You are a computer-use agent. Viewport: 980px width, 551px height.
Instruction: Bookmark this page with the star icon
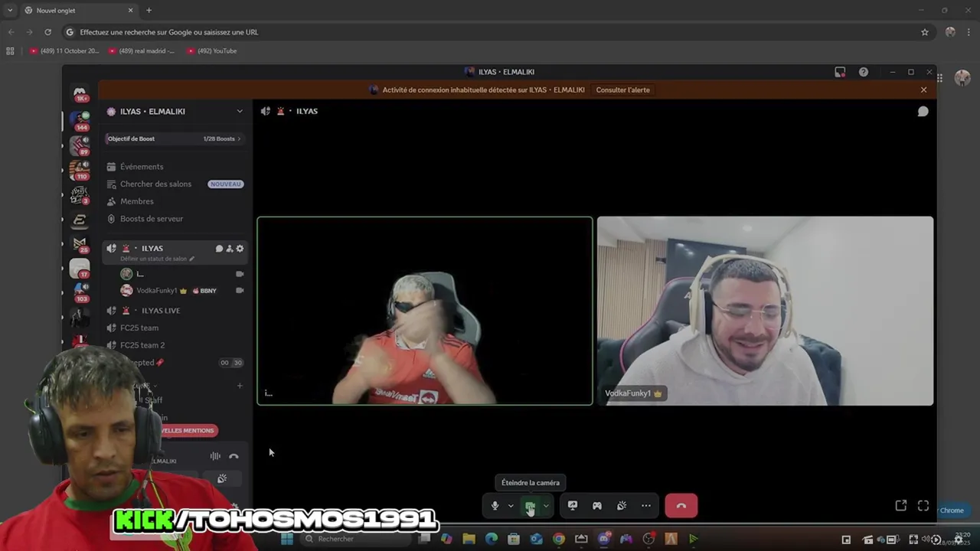point(925,32)
